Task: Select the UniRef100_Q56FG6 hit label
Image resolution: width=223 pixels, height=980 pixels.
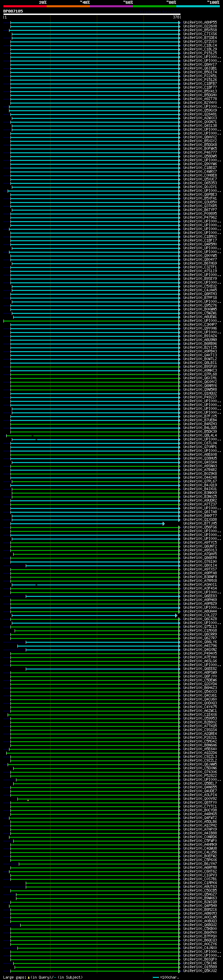Action: pyautogui.click(x=200, y=528)
